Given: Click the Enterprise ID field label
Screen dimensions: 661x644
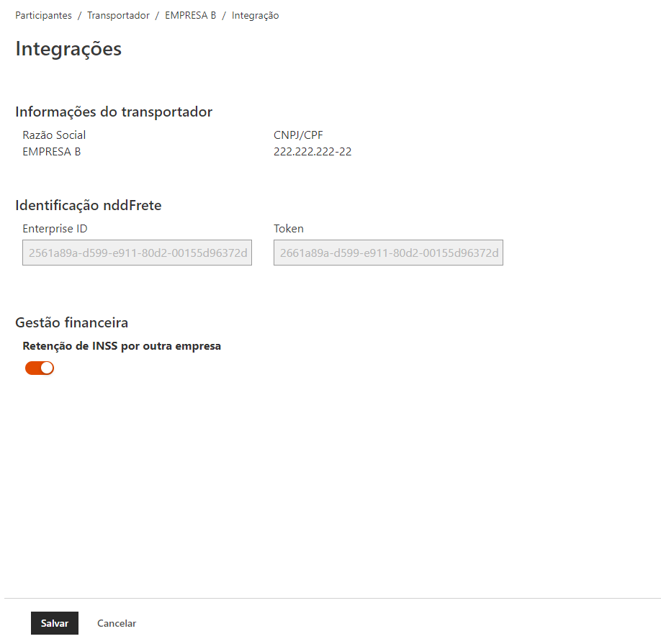Looking at the screenshot, I should (55, 228).
